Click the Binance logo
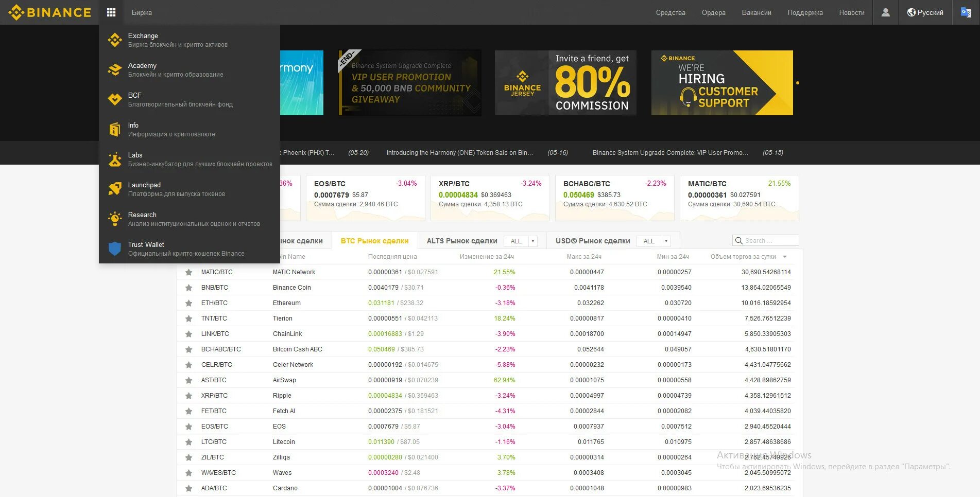 [50, 12]
